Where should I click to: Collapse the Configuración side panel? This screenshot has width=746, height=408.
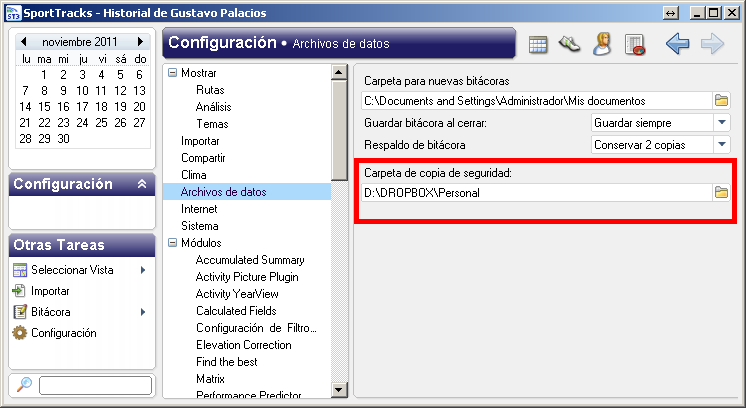tap(142, 184)
